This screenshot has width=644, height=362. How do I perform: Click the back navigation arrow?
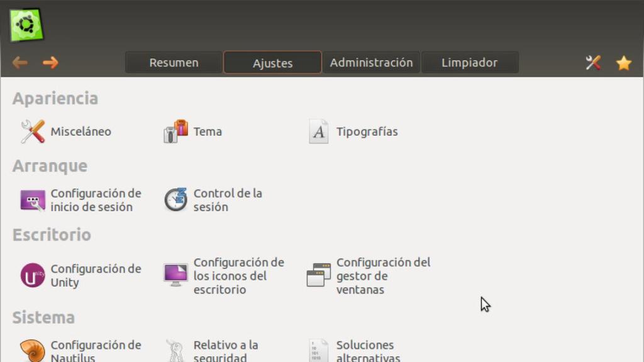19,62
